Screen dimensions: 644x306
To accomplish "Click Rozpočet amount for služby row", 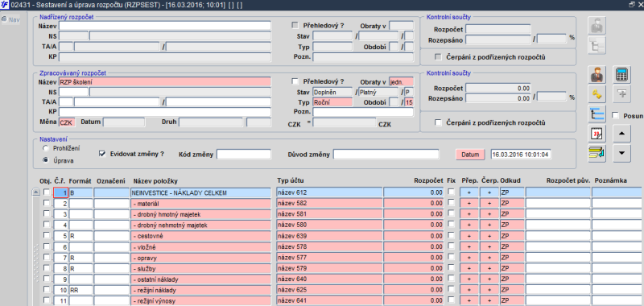I will [414, 269].
